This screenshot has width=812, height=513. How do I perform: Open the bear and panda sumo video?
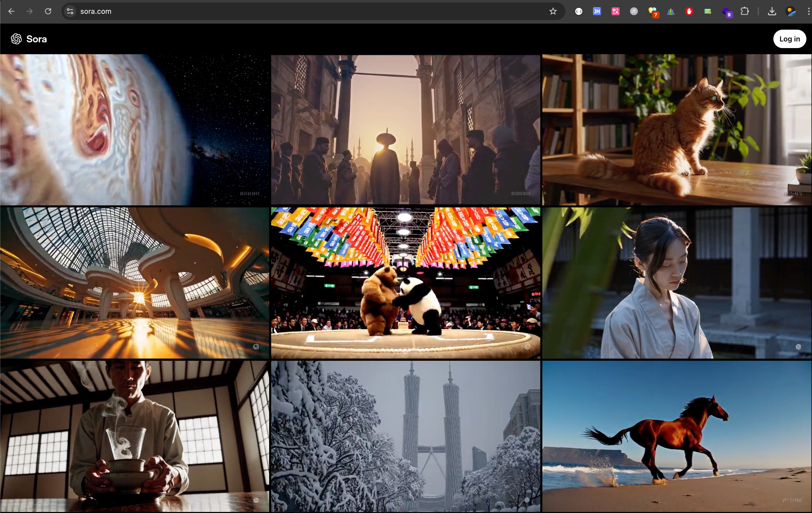click(406, 283)
